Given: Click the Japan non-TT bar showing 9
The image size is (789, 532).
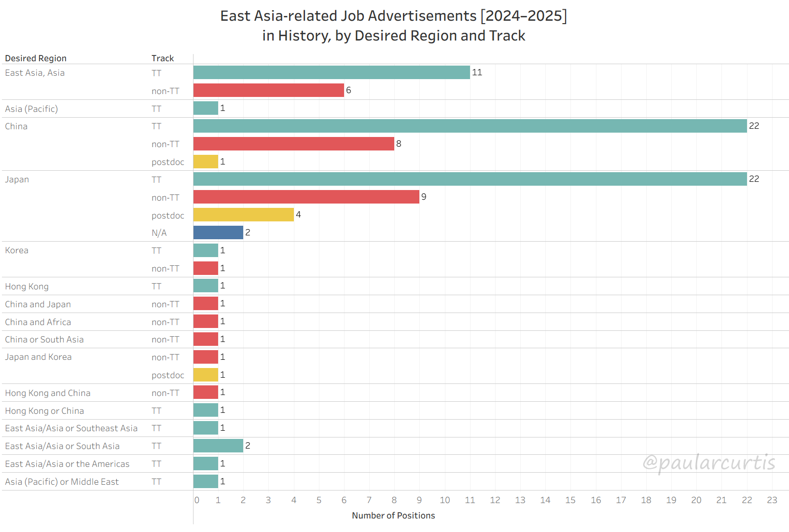Looking at the screenshot, I should coord(306,197).
